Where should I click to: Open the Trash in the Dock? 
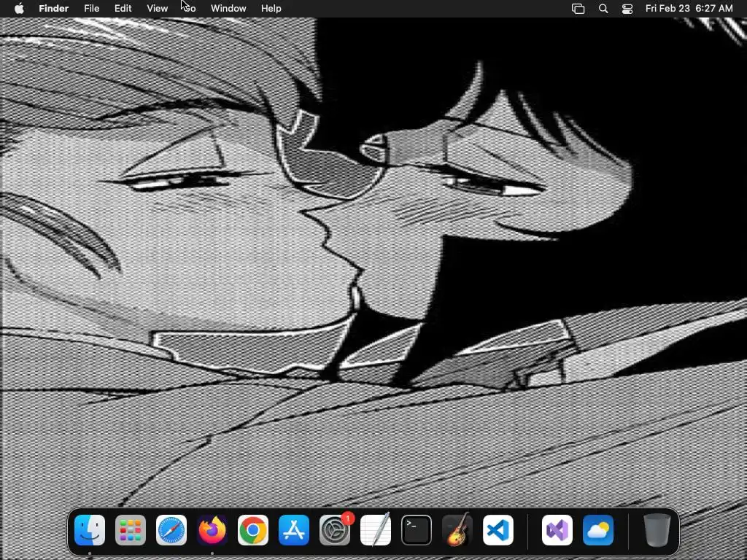click(x=657, y=530)
